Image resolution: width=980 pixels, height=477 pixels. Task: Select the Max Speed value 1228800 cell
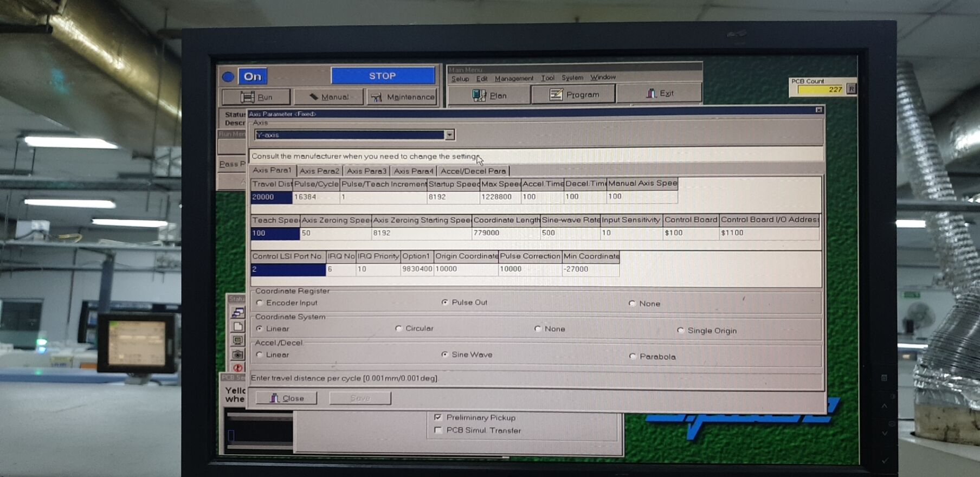coord(500,197)
